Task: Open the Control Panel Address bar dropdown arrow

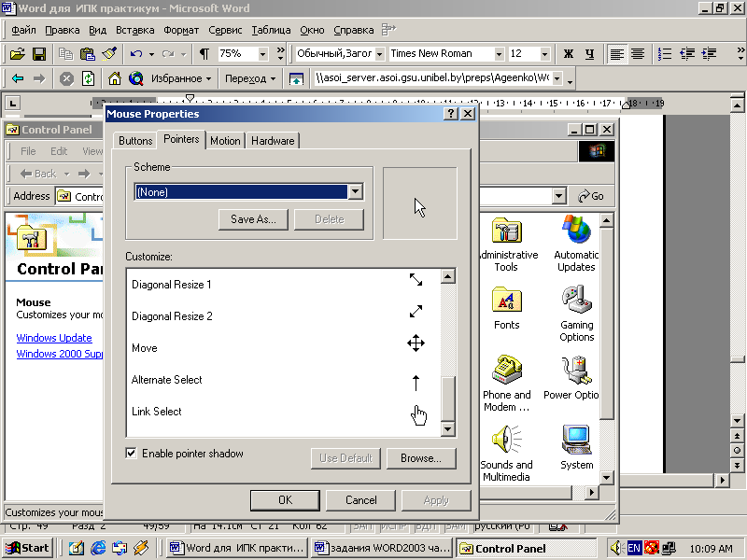Action: click(x=558, y=196)
